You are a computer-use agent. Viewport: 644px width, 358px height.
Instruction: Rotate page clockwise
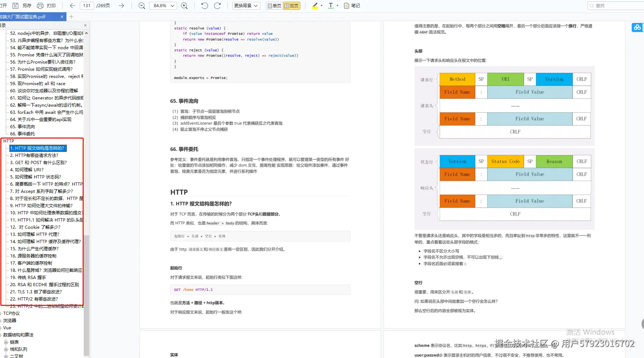pos(217,6)
